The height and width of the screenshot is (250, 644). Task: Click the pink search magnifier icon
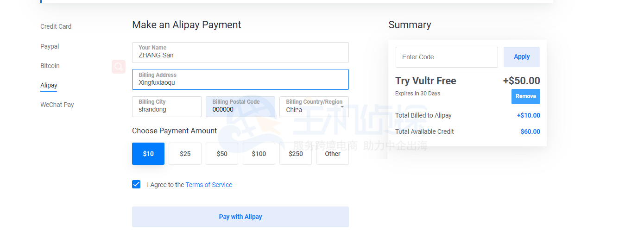[x=119, y=67]
